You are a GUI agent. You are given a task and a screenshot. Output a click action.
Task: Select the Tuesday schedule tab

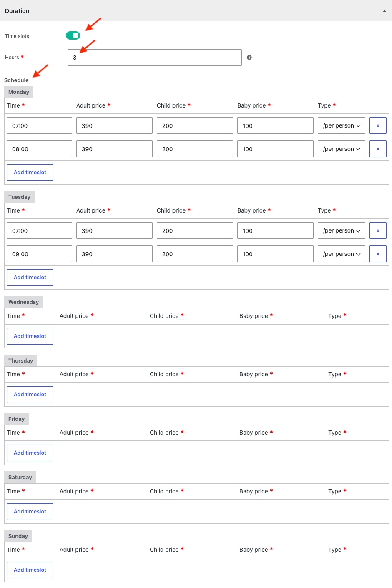tap(19, 197)
